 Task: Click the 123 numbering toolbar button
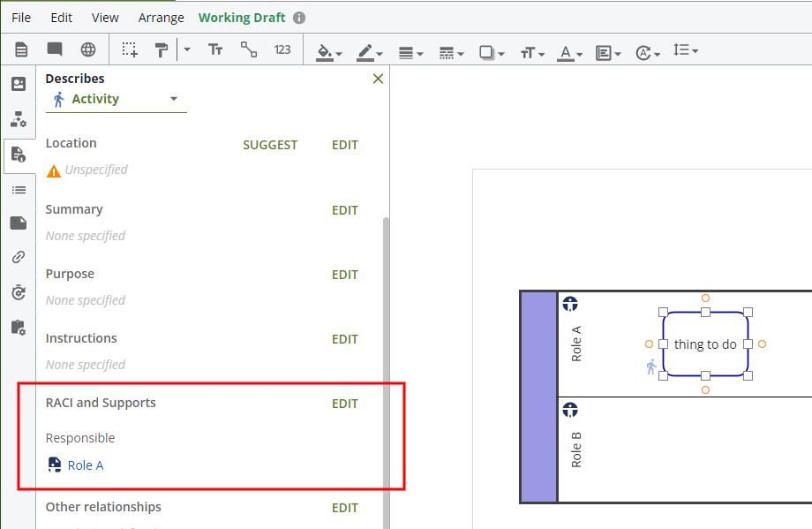pos(282,50)
